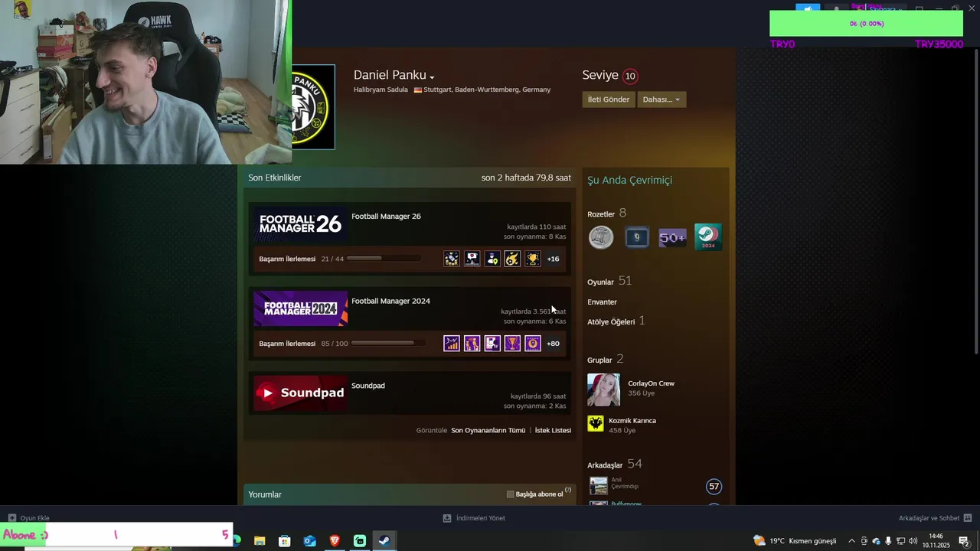980x551 pixels.
Task: Open the Dahası... dropdown menu
Action: tap(661, 99)
